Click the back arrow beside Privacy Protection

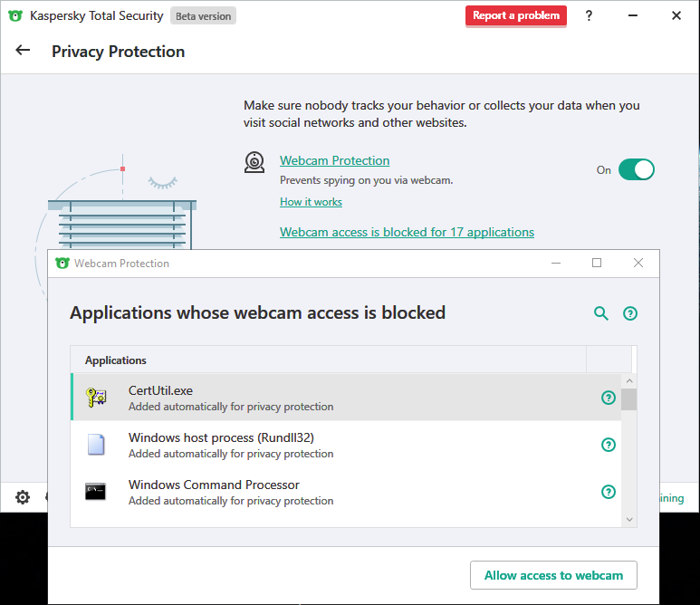(x=24, y=51)
